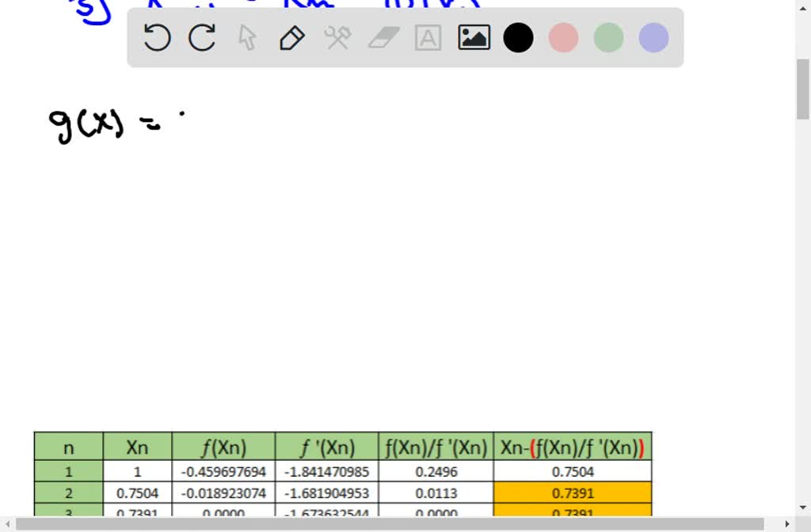The image size is (811, 532).
Task: Click the Xn value '1' in row 1
Action: [138, 472]
